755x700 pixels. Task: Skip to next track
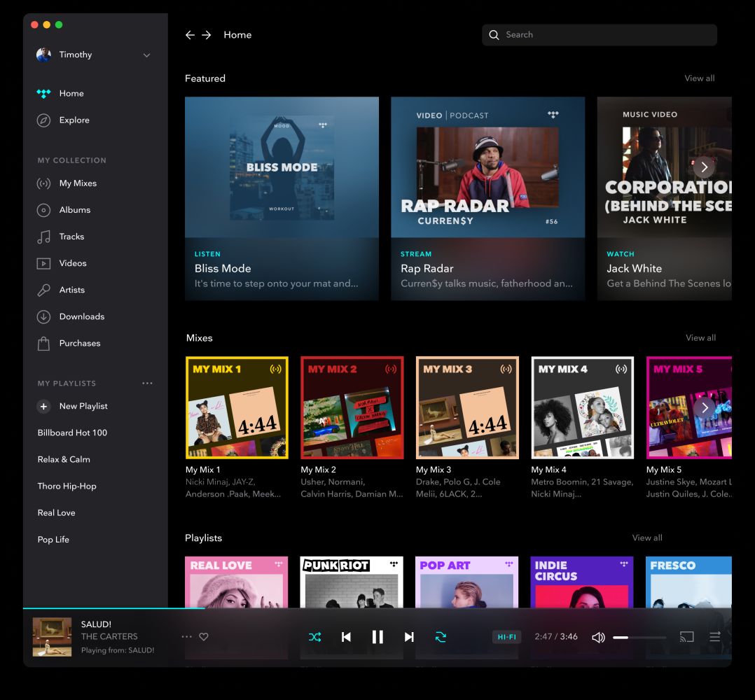(409, 637)
